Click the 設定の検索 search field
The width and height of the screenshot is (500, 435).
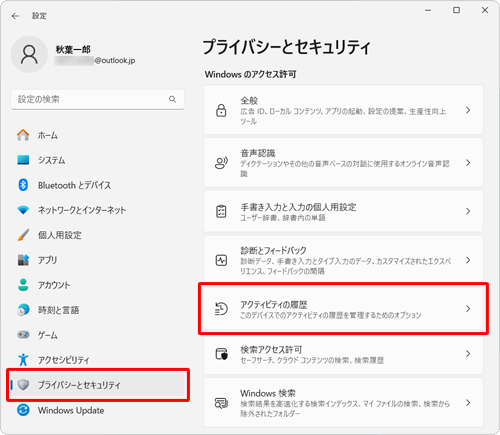(x=97, y=99)
